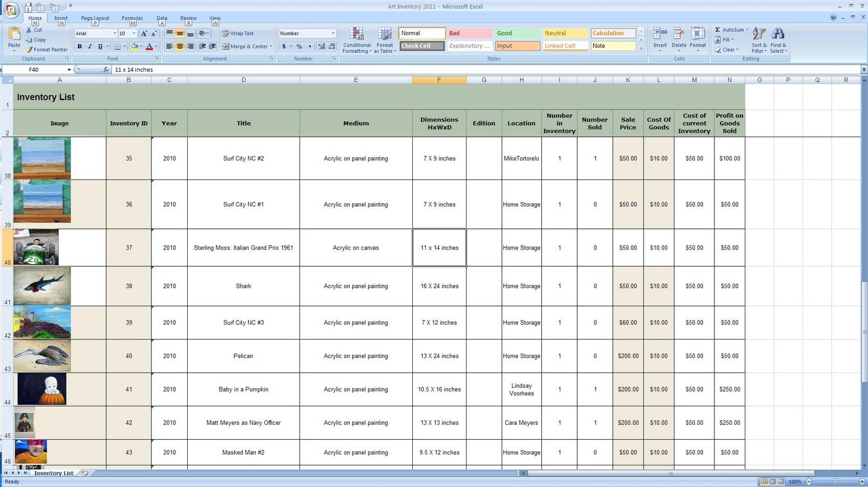Toggle italic formatting
This screenshot has height=487, width=868.
[x=90, y=47]
